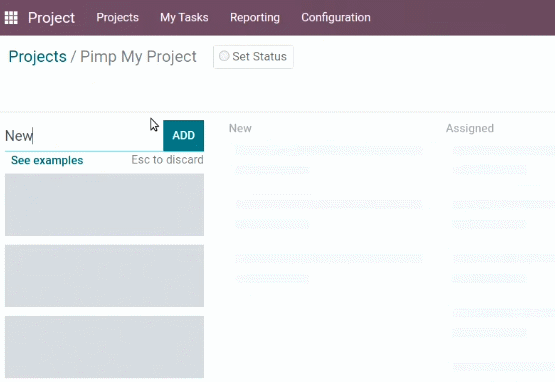
Task: Click the New example column header
Action: (x=240, y=128)
